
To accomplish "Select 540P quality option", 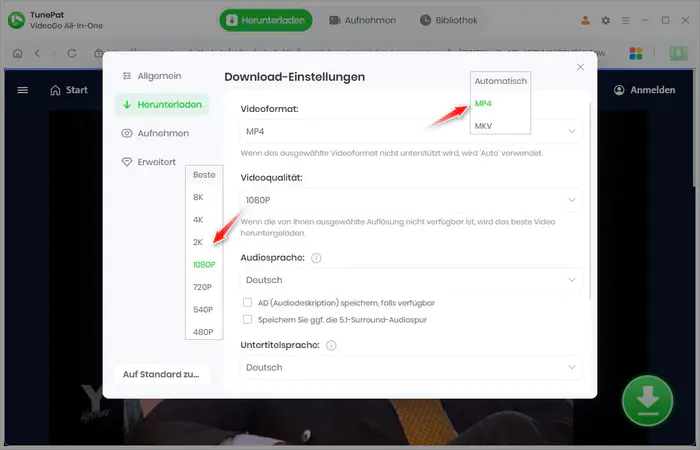I will click(204, 309).
